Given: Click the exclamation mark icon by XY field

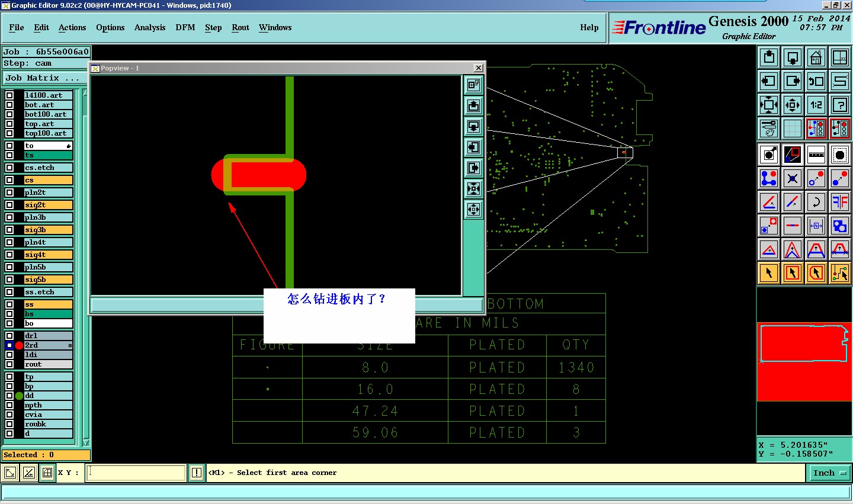Looking at the screenshot, I should click(x=197, y=473).
